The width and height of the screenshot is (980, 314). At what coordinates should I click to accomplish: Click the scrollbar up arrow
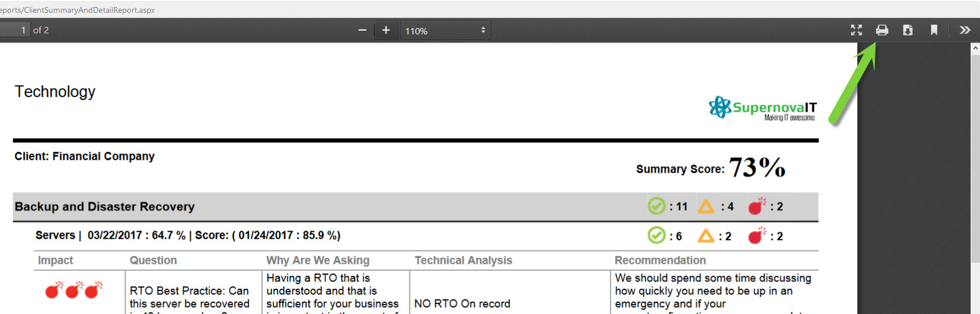coord(975,49)
